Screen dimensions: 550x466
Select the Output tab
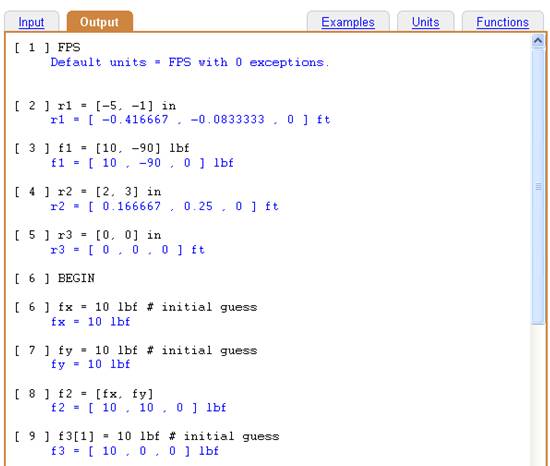[x=100, y=22]
